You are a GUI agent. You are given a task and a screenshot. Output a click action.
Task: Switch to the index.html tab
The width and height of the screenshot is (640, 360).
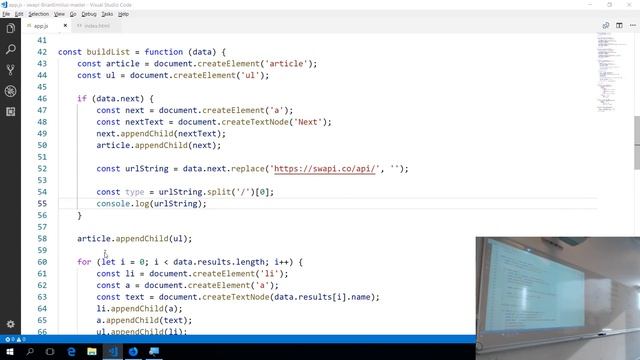click(x=97, y=26)
